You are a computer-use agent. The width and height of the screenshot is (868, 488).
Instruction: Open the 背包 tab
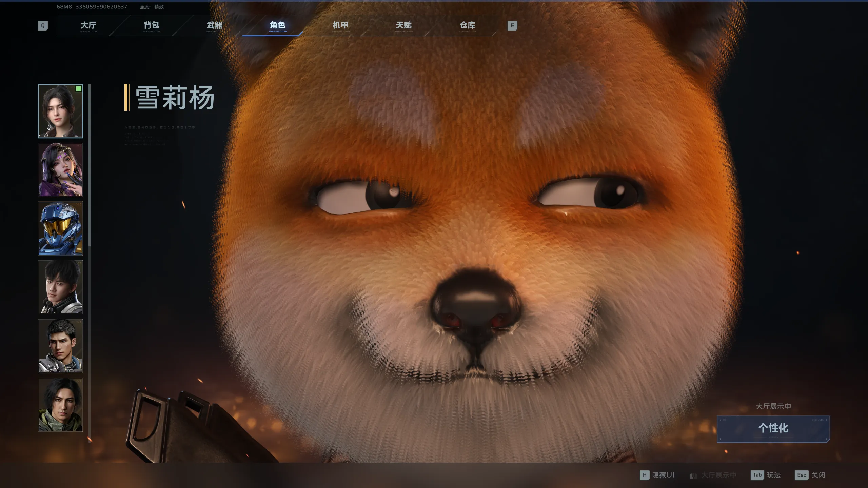[152, 25]
